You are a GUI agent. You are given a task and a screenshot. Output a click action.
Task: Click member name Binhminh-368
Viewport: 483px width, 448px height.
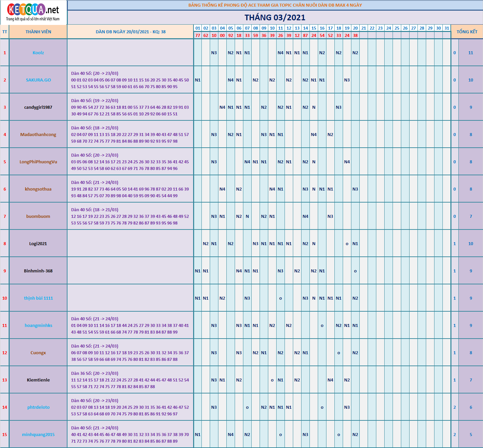(38, 271)
